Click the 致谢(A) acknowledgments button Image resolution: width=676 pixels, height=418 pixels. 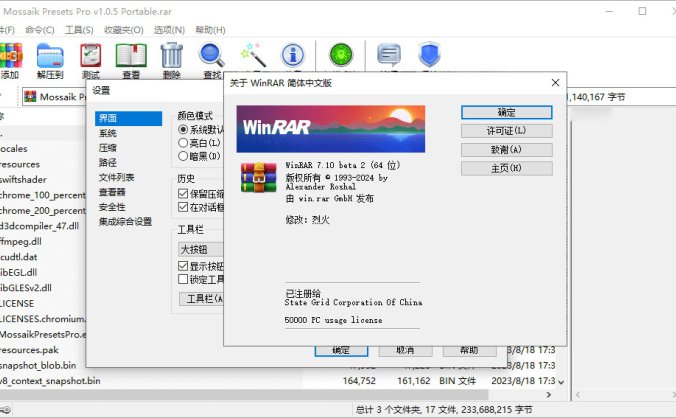tap(507, 150)
